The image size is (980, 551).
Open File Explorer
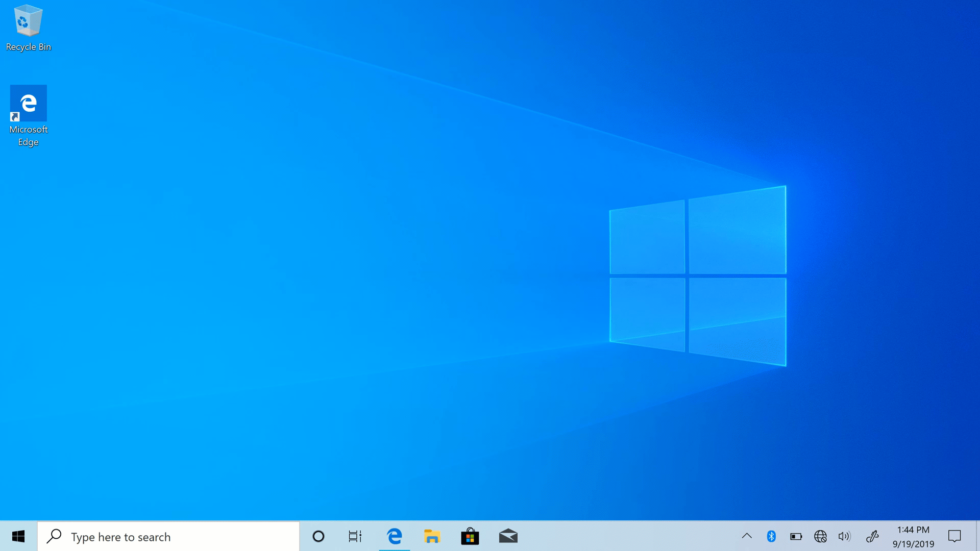click(x=432, y=536)
